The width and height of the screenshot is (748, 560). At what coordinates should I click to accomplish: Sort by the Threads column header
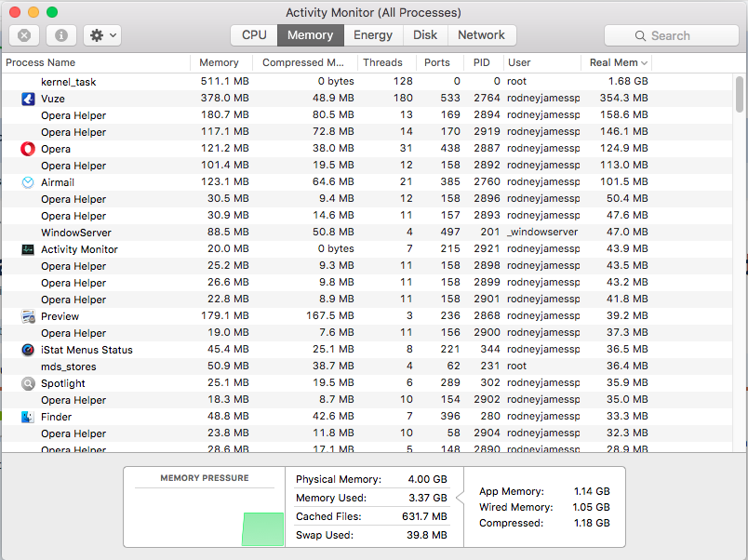[386, 62]
